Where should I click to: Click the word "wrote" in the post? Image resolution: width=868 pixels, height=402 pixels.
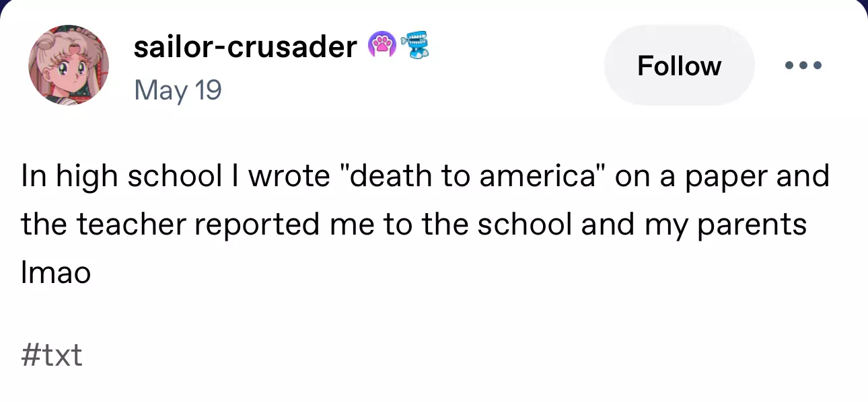(x=289, y=177)
